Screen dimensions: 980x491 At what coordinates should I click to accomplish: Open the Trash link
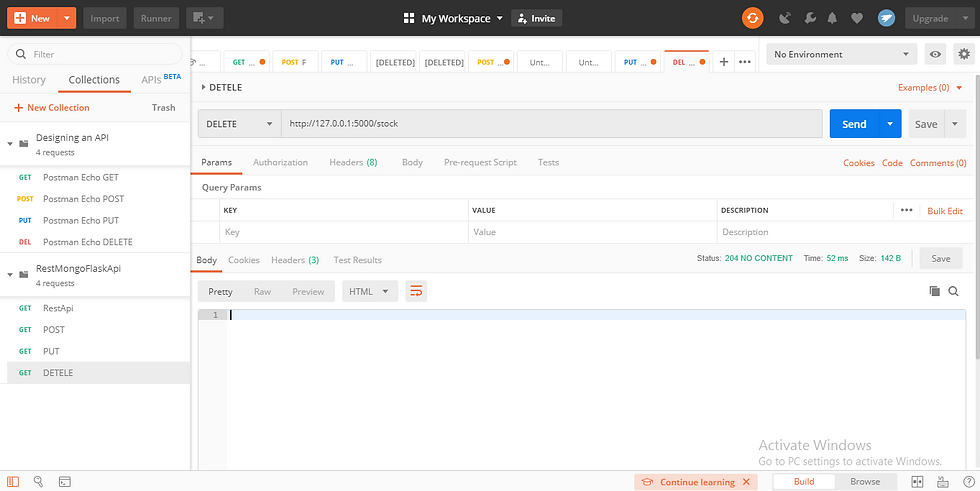pos(163,107)
